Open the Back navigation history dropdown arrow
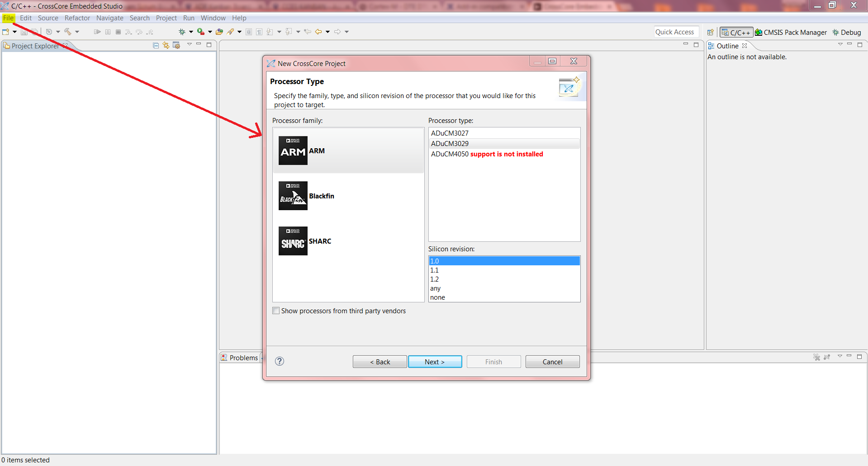Image resolution: width=868 pixels, height=466 pixels. click(327, 32)
